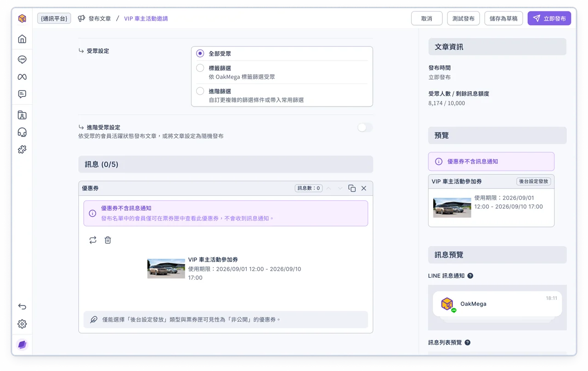The image size is (588, 371).
Task: Delete the coupon with trash icon
Action: tap(108, 240)
